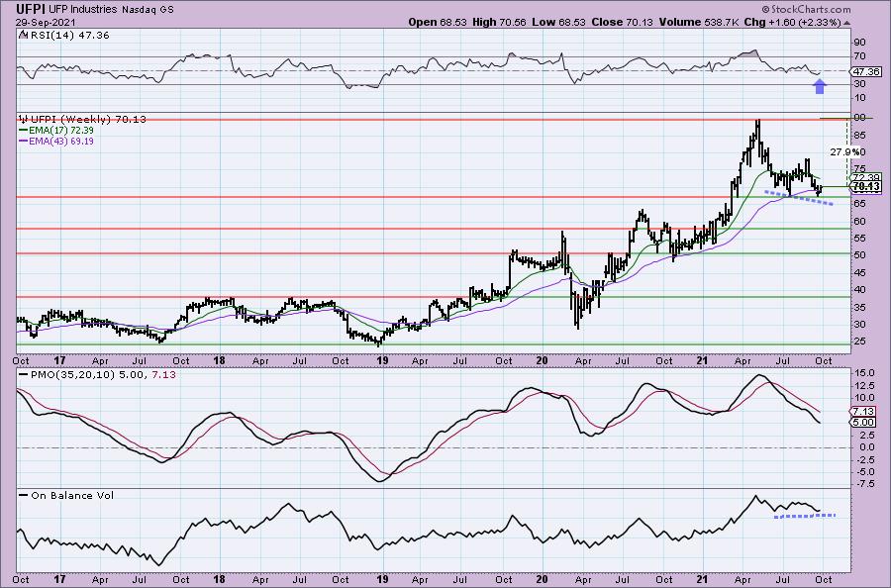Click the bold 70.13 price tag on the price axis
Viewport: 891px width, 588px height.
(866, 186)
